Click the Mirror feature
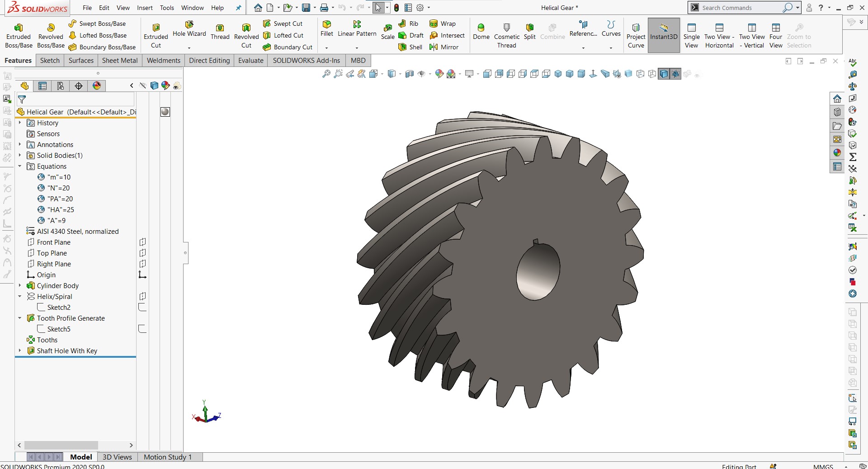Screen dimensions: 868x469 444,47
